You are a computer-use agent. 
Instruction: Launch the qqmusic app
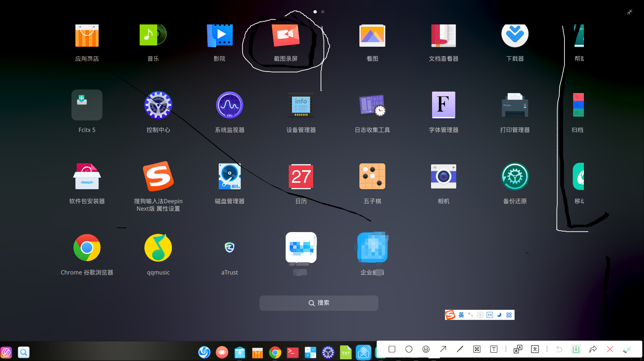158,248
